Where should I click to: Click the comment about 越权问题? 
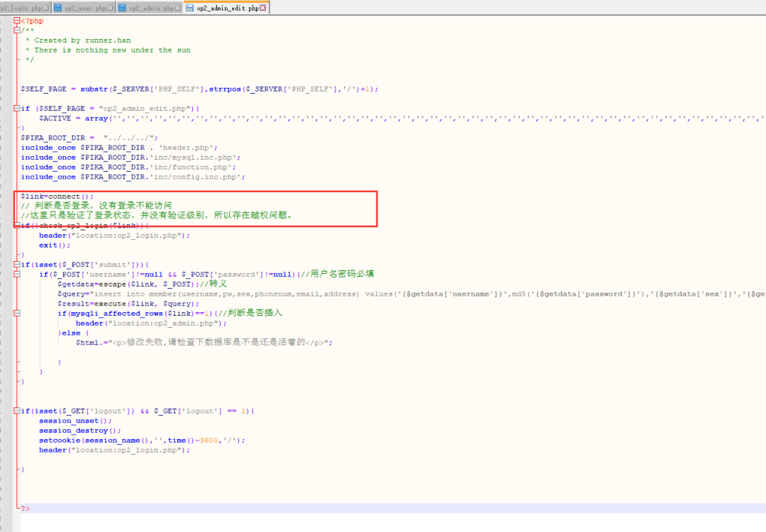157,215
